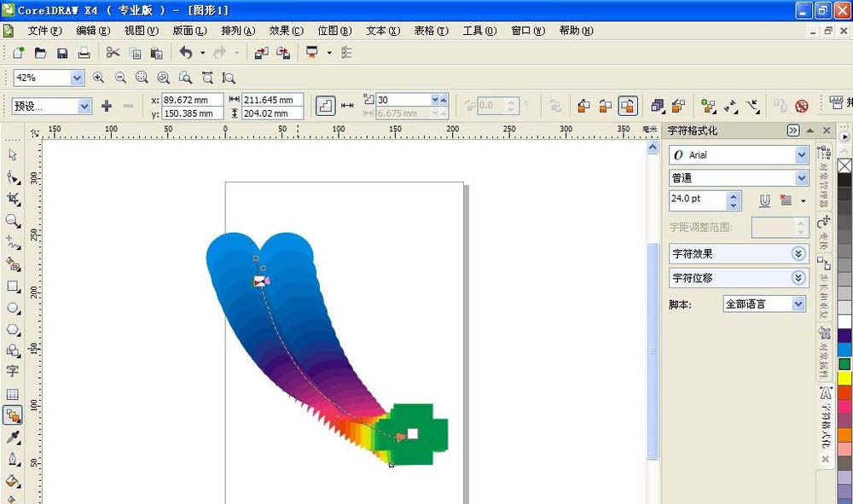Select the Rectangle tool
The image size is (853, 504).
pos(13,286)
